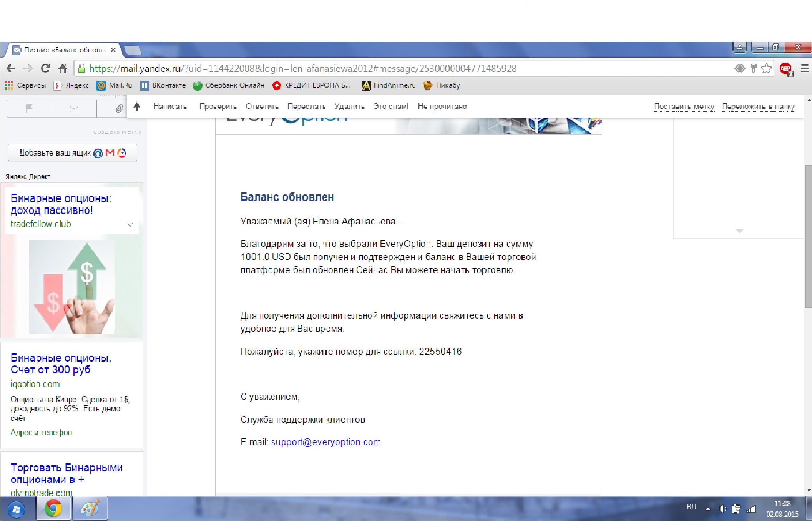Open the ВКонтакте bookmark

(163, 85)
